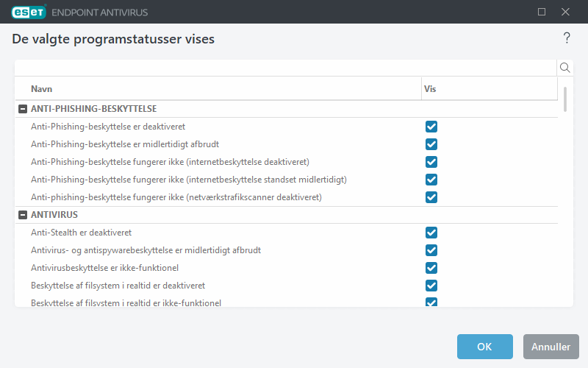Select the '(internetbeskyttelse deaktiveret)' row text
The image size is (588, 368).
point(170,162)
